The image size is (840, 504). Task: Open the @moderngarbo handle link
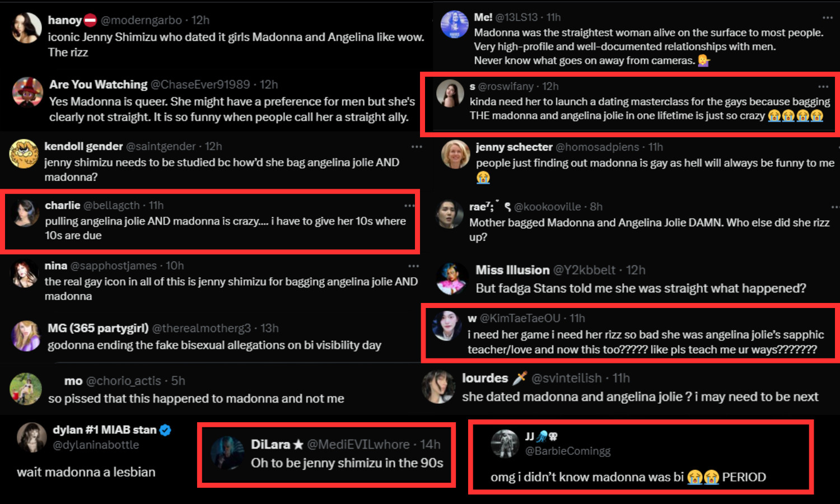click(141, 20)
